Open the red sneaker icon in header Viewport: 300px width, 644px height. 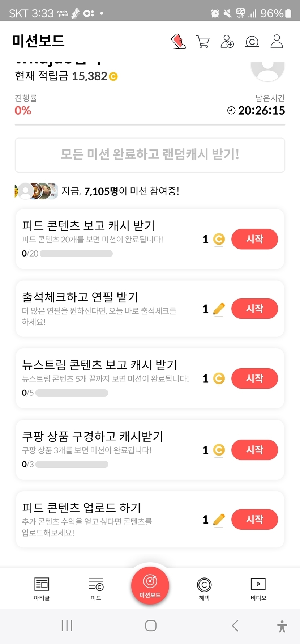pyautogui.click(x=179, y=42)
